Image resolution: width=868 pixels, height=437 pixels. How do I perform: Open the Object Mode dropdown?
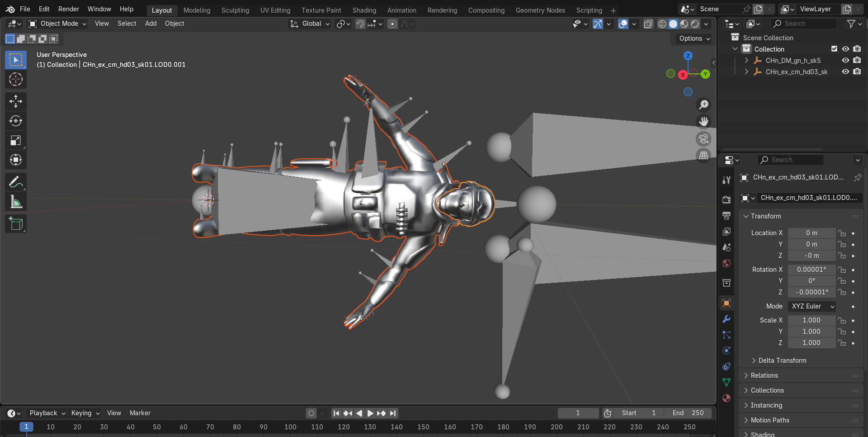[57, 24]
